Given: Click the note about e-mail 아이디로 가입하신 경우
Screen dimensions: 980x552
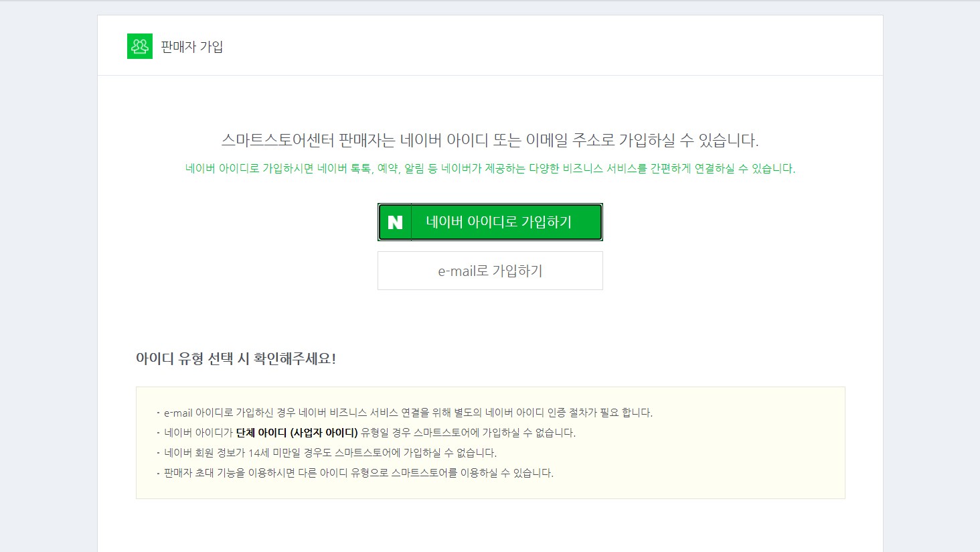Looking at the screenshot, I should tap(408, 413).
